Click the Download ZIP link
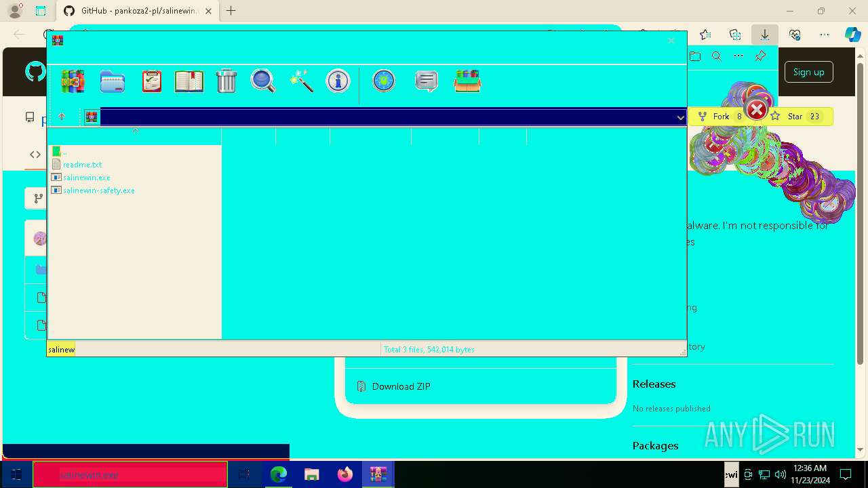The image size is (868, 488). (401, 386)
